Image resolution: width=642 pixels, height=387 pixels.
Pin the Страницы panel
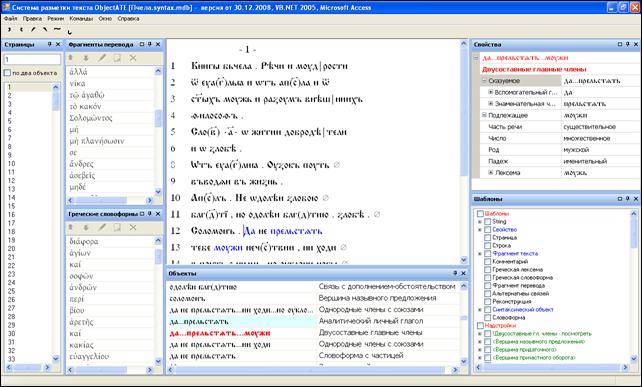(50, 44)
